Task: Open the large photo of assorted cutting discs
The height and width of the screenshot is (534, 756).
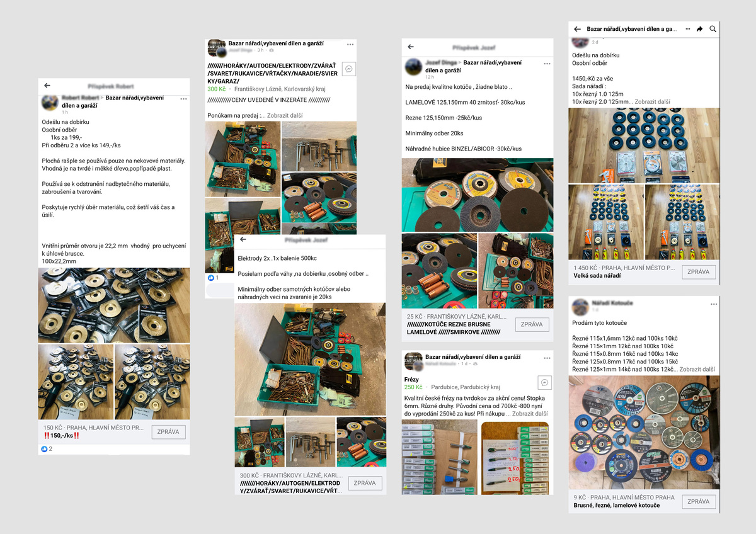Action: coord(644,432)
